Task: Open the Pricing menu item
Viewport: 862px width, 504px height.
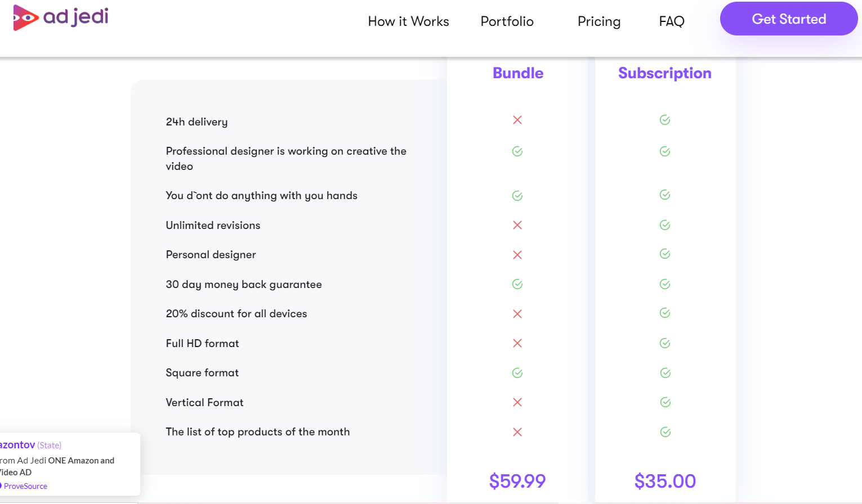Action: click(x=599, y=21)
